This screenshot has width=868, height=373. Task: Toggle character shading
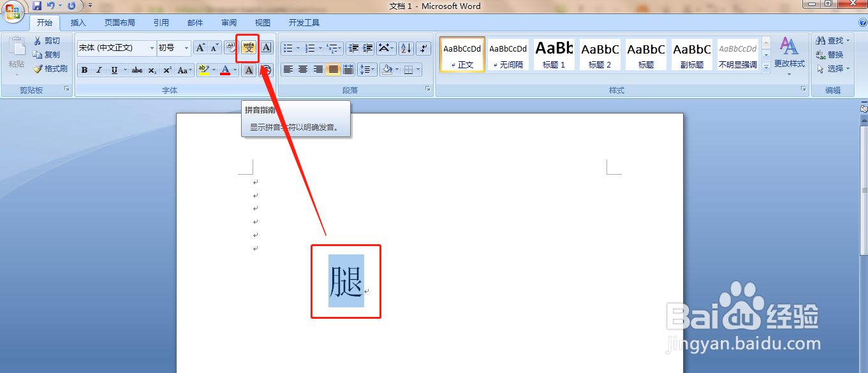tap(249, 70)
